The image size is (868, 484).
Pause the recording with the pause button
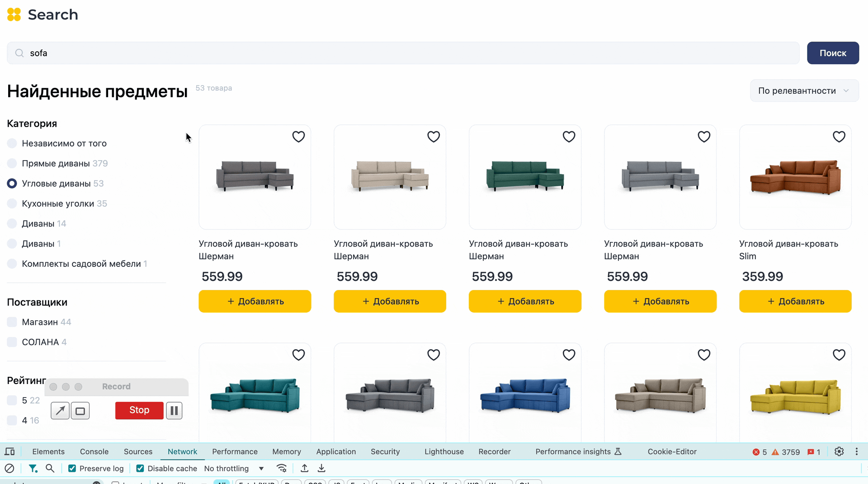click(x=174, y=411)
